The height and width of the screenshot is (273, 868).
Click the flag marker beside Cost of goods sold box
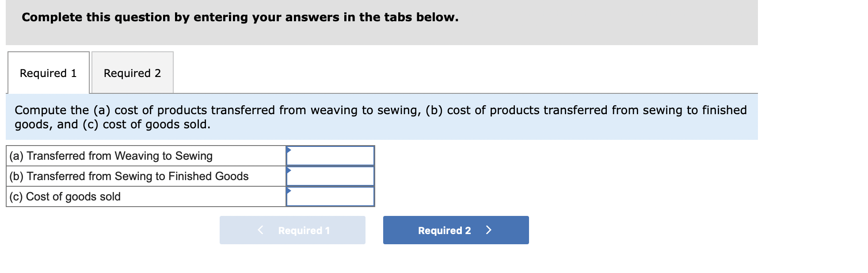pyautogui.click(x=289, y=191)
